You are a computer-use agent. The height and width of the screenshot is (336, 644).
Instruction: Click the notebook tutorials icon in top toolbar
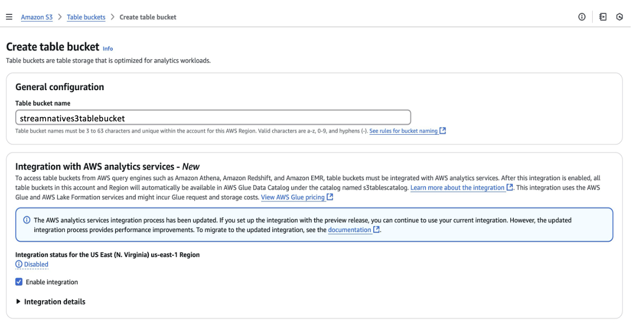(x=603, y=16)
